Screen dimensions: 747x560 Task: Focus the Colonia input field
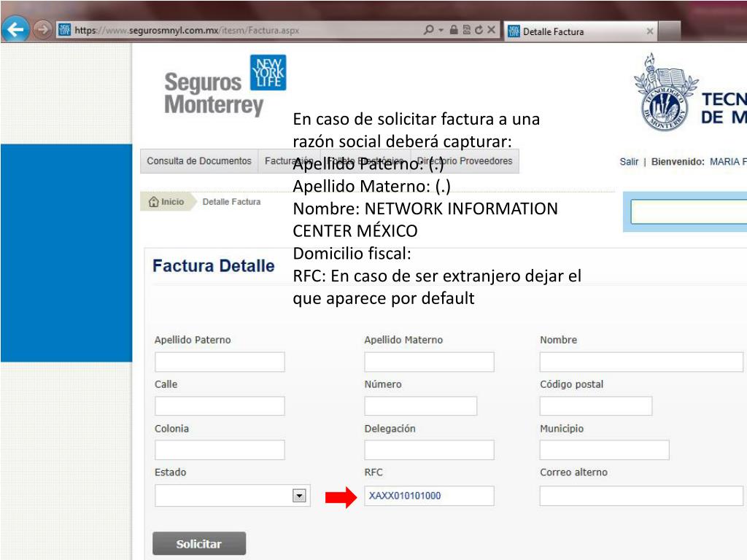[x=220, y=450]
